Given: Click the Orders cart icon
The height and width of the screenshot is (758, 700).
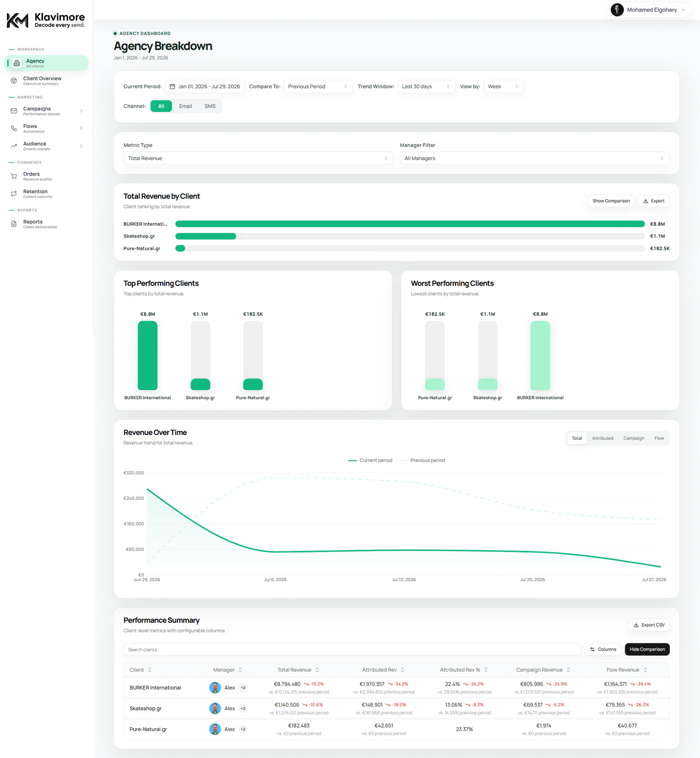Looking at the screenshot, I should pyautogui.click(x=14, y=176).
